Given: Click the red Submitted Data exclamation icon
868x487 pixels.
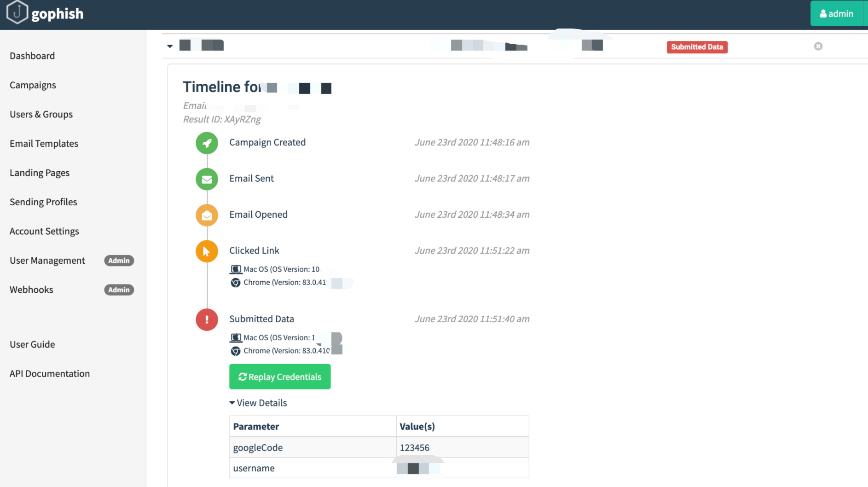Looking at the screenshot, I should (207, 319).
